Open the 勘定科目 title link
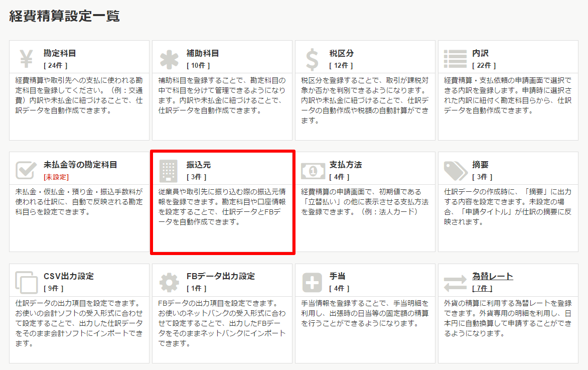Viewport: 588px width, 370px height. tap(60, 53)
